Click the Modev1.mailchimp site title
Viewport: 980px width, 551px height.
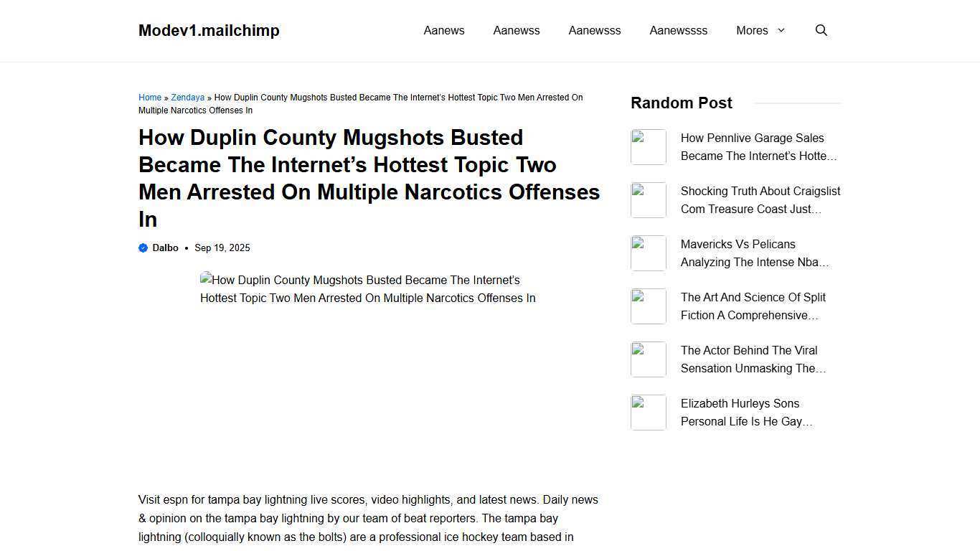(x=209, y=30)
